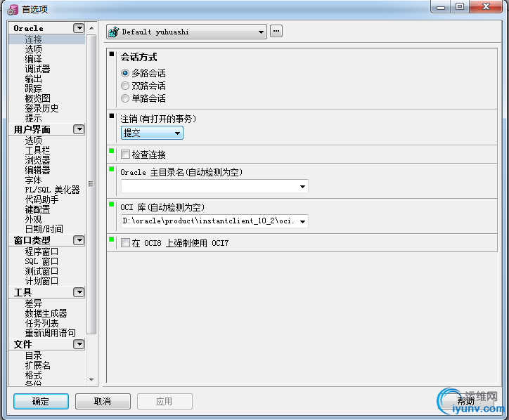
Task: Enable the 检查连接 checkbox
Action: click(x=125, y=154)
